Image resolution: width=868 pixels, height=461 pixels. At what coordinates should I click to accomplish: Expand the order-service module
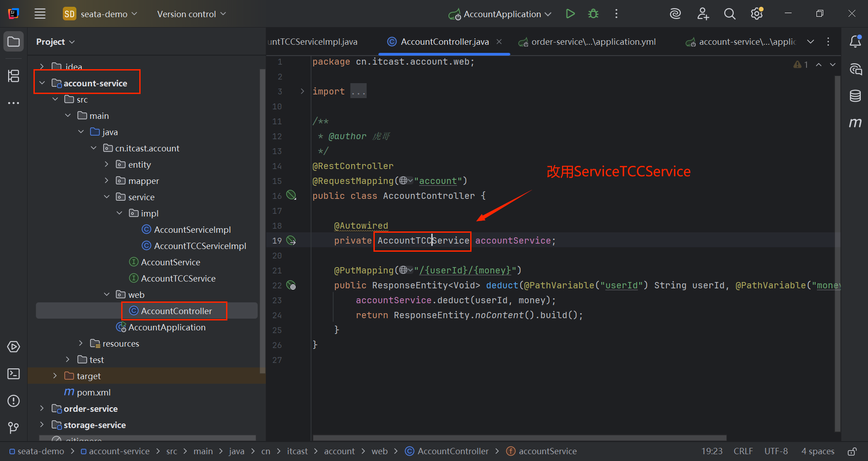click(42, 409)
